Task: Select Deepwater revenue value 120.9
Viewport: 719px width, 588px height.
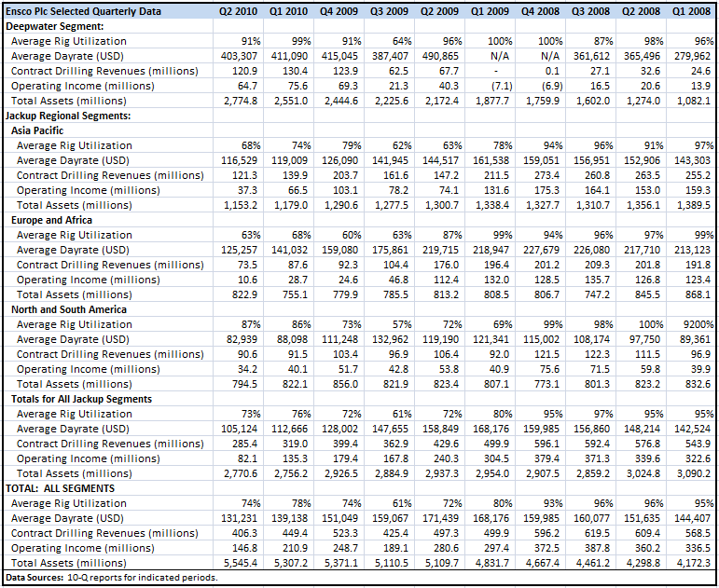Action: click(x=244, y=71)
